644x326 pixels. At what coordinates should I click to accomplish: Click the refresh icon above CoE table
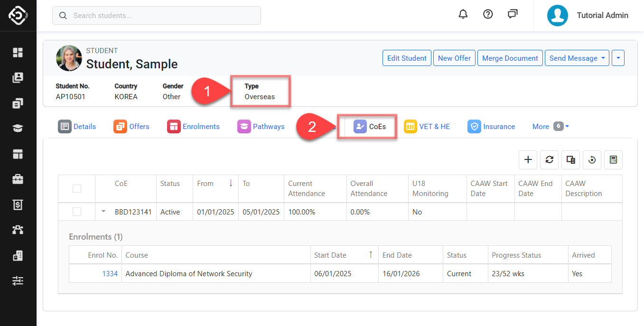[549, 160]
